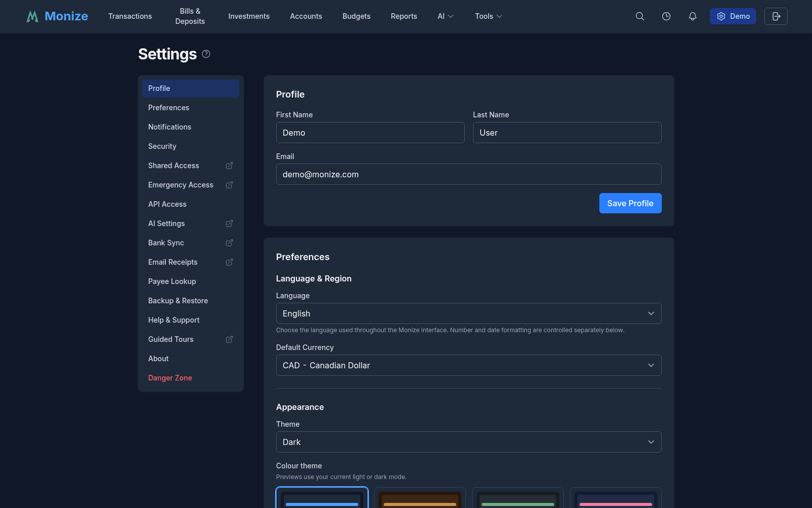This screenshot has height=508, width=812.
Task: Expand the AI menu in navbar
Action: 446,16
